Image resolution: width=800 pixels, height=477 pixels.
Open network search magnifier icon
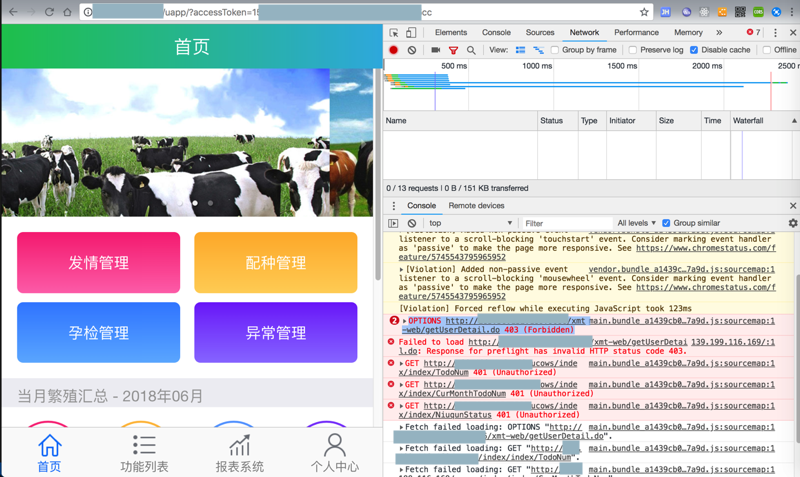coord(471,50)
